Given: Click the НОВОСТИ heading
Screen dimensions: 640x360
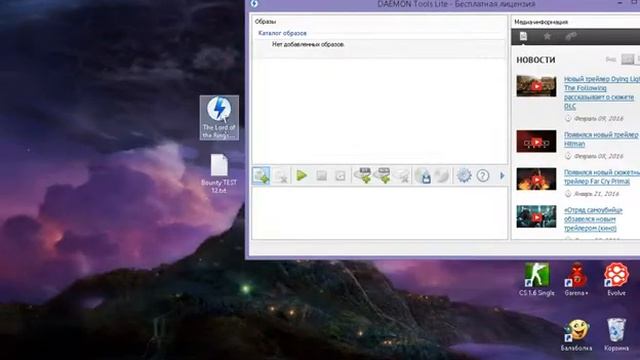Looking at the screenshot, I should [x=536, y=60].
